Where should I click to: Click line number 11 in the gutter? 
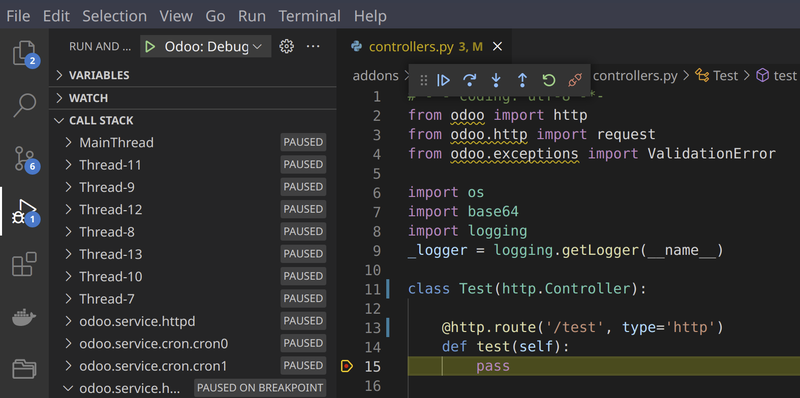click(x=373, y=289)
